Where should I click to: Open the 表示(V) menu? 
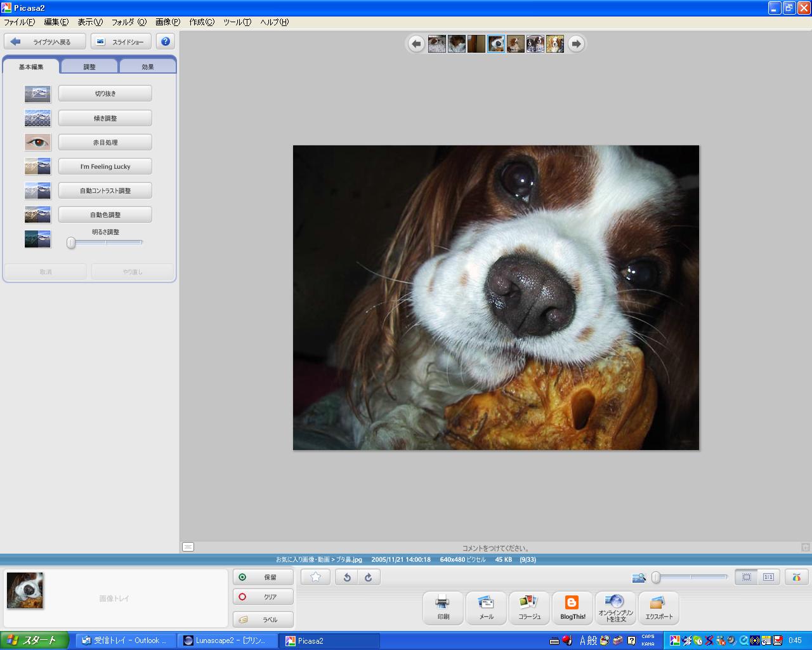(90, 22)
